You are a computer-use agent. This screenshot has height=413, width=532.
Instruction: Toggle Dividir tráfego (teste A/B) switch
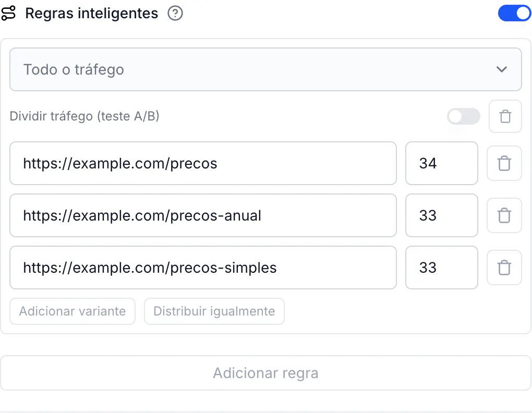[x=464, y=117]
